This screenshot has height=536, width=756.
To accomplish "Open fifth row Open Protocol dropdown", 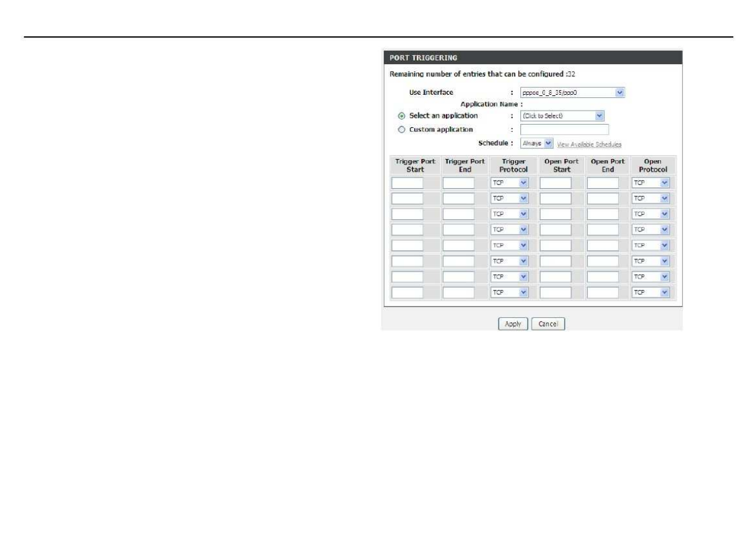I will point(651,245).
